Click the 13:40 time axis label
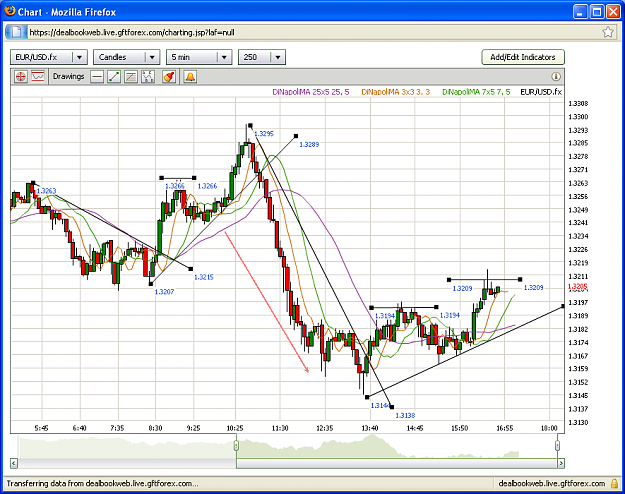The height and width of the screenshot is (494, 625). click(370, 428)
